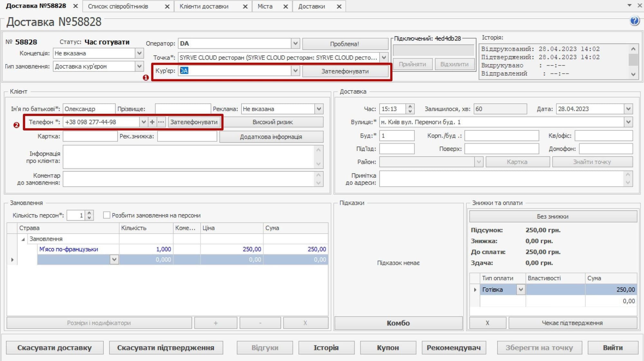Switch to the Доставки tab

click(x=311, y=6)
